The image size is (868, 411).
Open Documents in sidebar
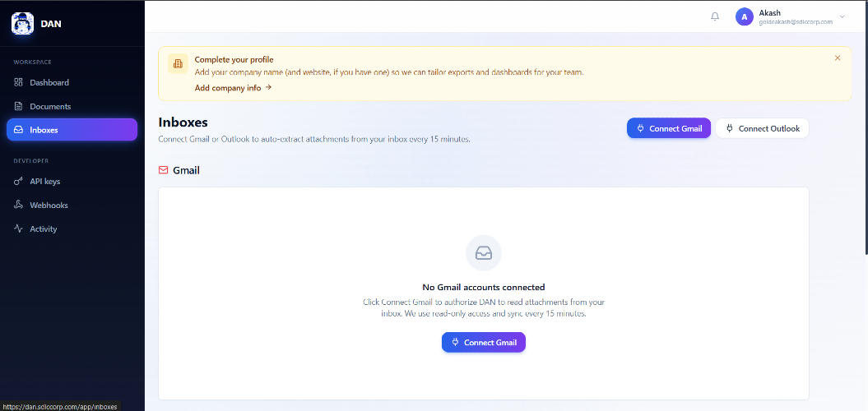point(72,106)
